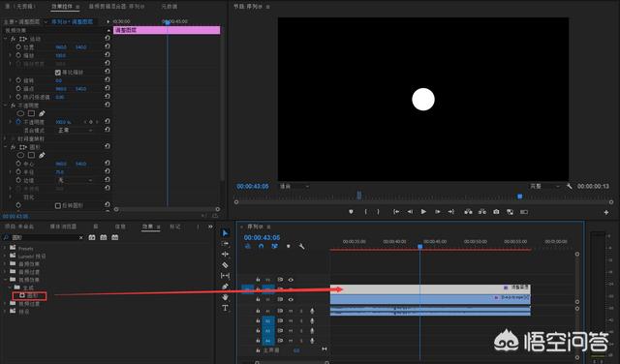Click the effects search input field

(x=44, y=237)
